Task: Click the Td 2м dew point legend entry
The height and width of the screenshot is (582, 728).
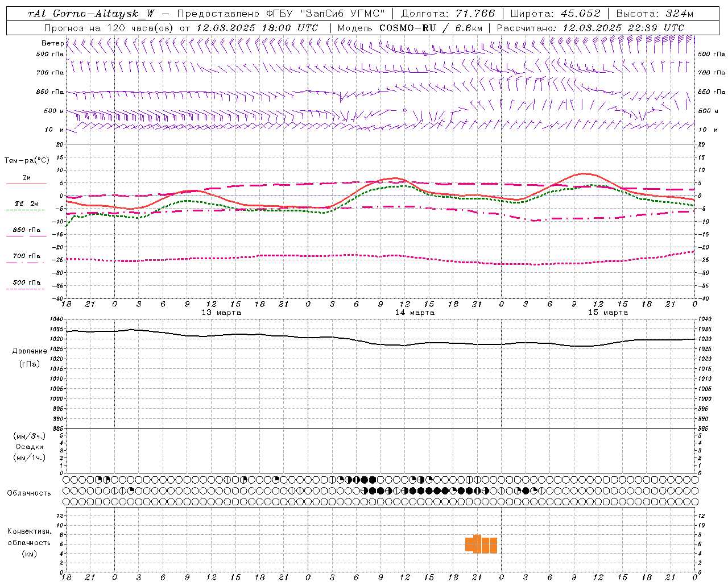Action: pos(26,203)
